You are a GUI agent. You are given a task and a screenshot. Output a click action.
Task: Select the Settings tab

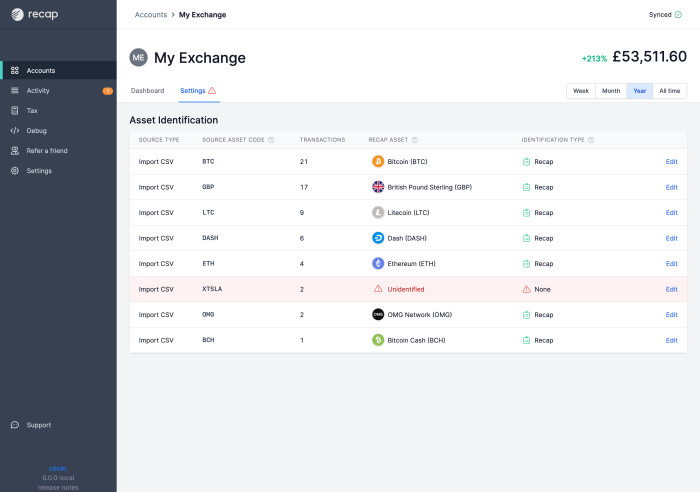(199, 91)
